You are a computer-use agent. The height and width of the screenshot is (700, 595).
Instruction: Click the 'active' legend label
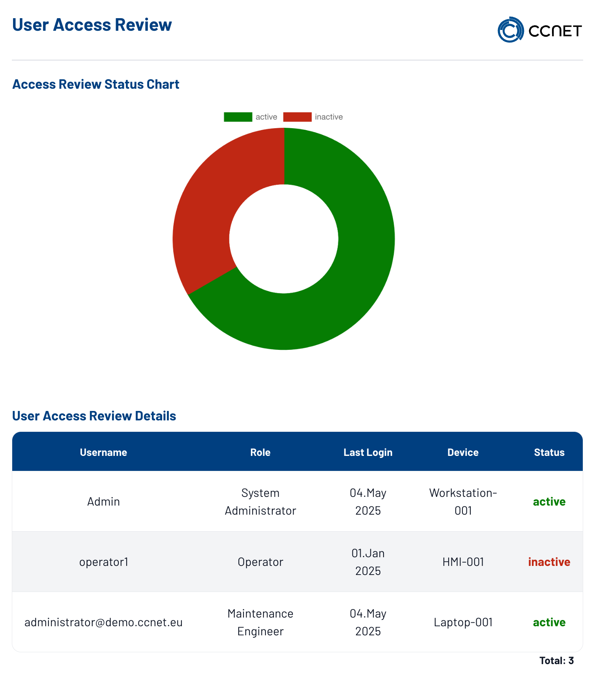tap(266, 117)
